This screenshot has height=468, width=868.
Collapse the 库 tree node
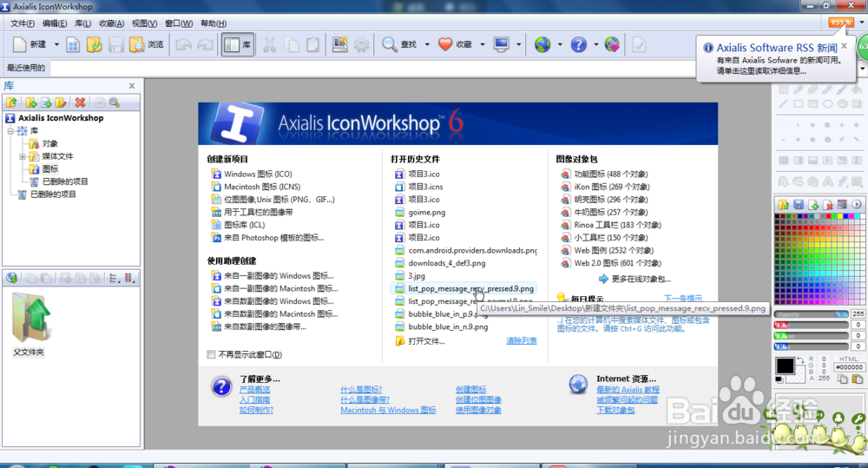10,131
